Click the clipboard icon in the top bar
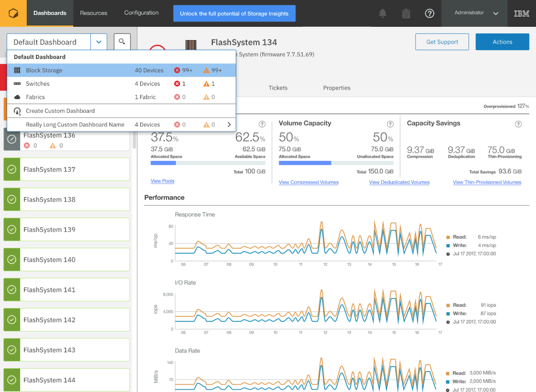 (x=406, y=13)
